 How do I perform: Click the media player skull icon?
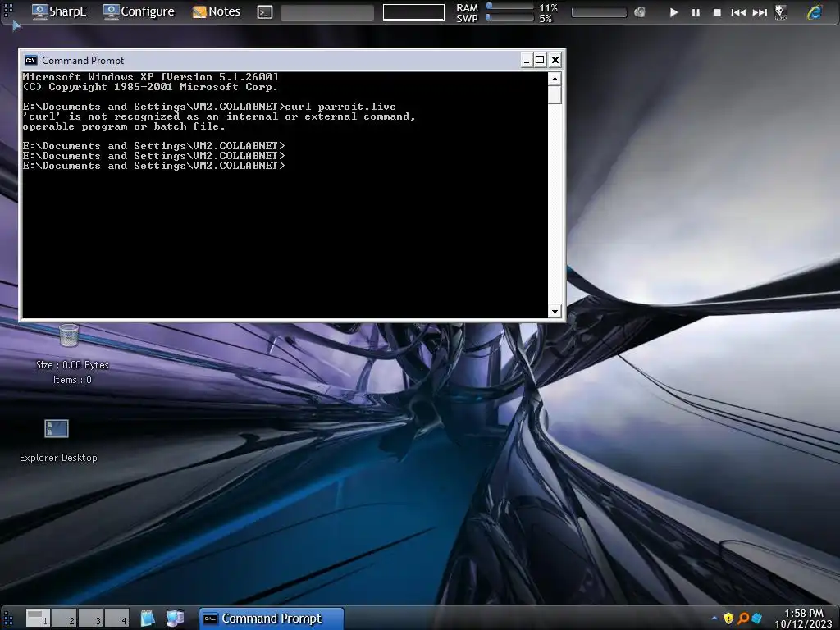(781, 11)
